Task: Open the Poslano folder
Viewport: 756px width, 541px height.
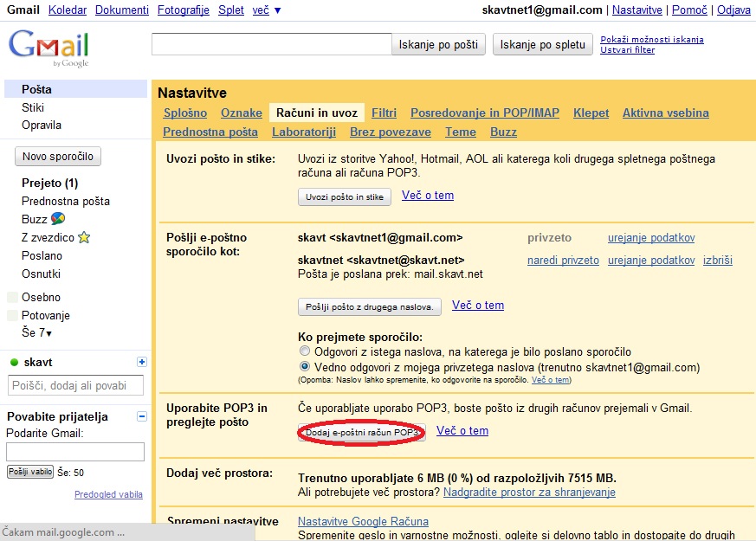Action: [42, 255]
